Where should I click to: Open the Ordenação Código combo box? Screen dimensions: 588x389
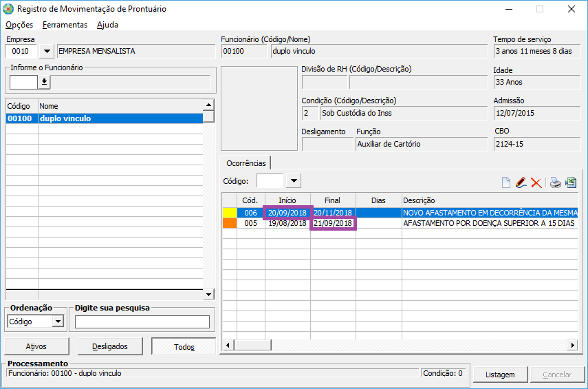pos(58,322)
